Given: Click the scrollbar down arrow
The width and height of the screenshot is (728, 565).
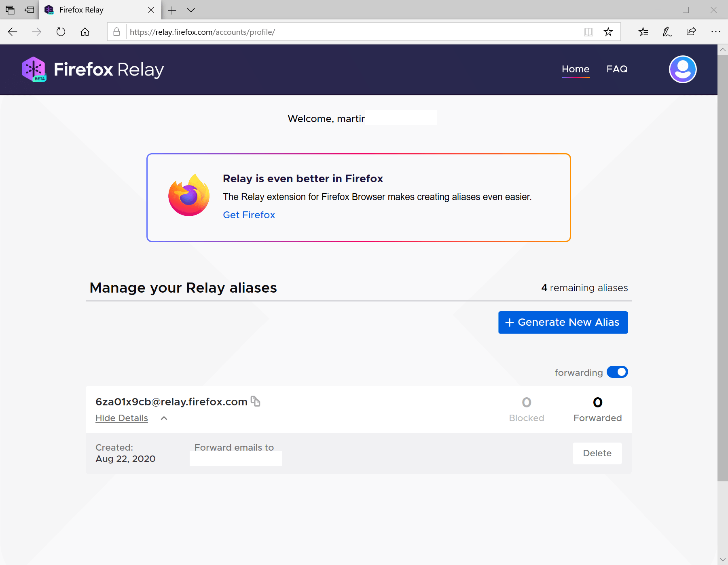Looking at the screenshot, I should [722, 559].
